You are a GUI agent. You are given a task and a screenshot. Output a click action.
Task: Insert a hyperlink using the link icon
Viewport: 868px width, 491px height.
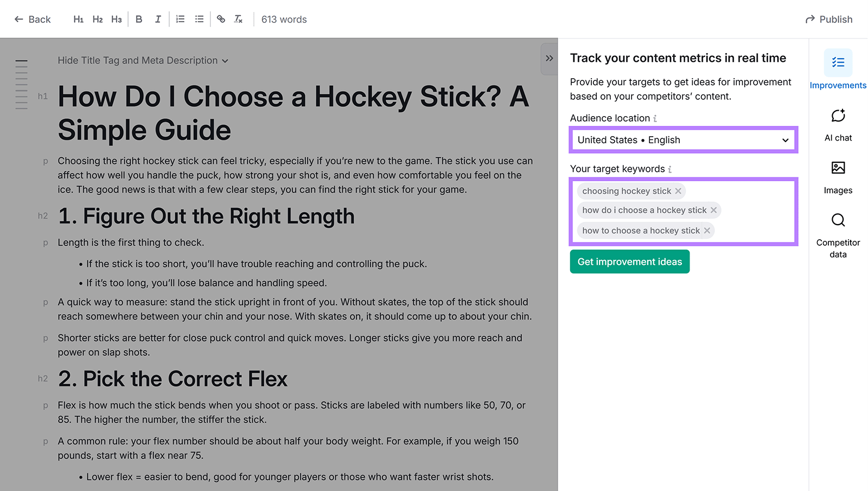[221, 18]
